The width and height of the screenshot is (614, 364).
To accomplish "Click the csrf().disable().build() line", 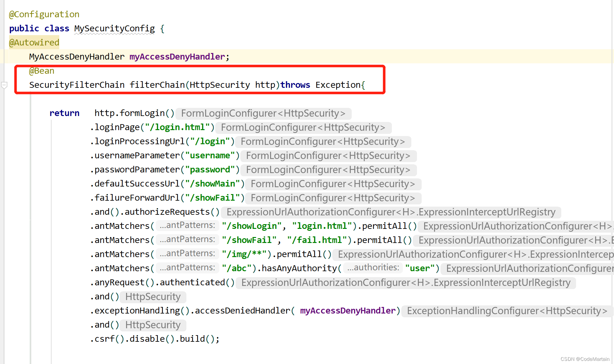I will pos(155,339).
